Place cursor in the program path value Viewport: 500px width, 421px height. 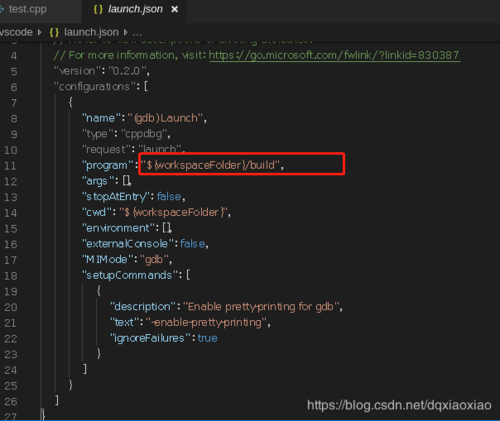(x=211, y=165)
